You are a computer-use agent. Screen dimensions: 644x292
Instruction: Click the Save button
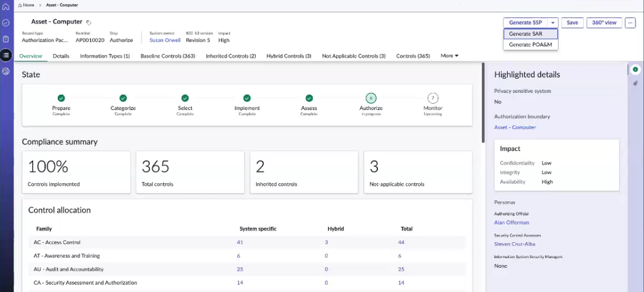[x=572, y=23]
